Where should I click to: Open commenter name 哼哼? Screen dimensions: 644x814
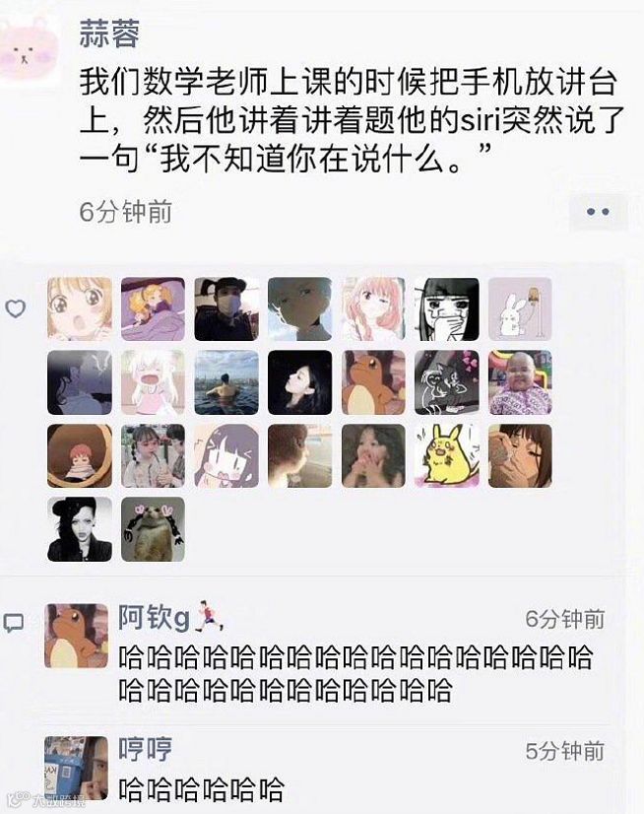145,749
